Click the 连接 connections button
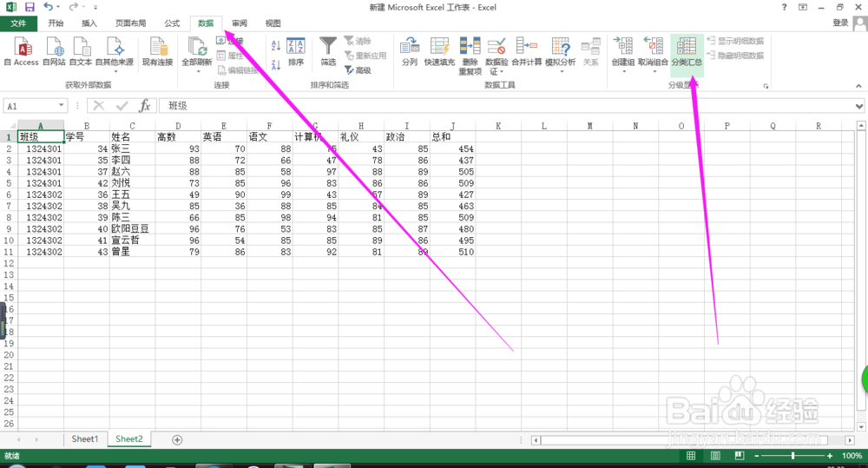The height and width of the screenshot is (468, 868). click(x=230, y=41)
